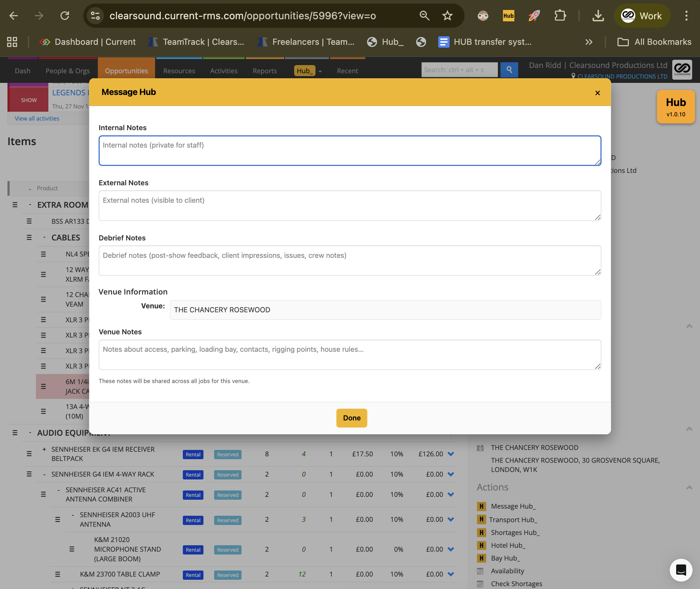Image resolution: width=700 pixels, height=589 pixels.
Task: Click Shortages Hub_ action link
Action: [x=515, y=532]
